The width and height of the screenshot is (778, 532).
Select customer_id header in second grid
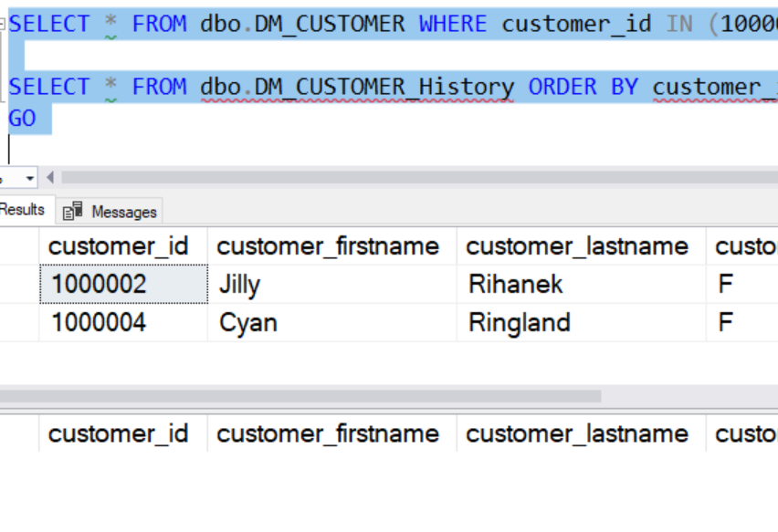point(119,433)
